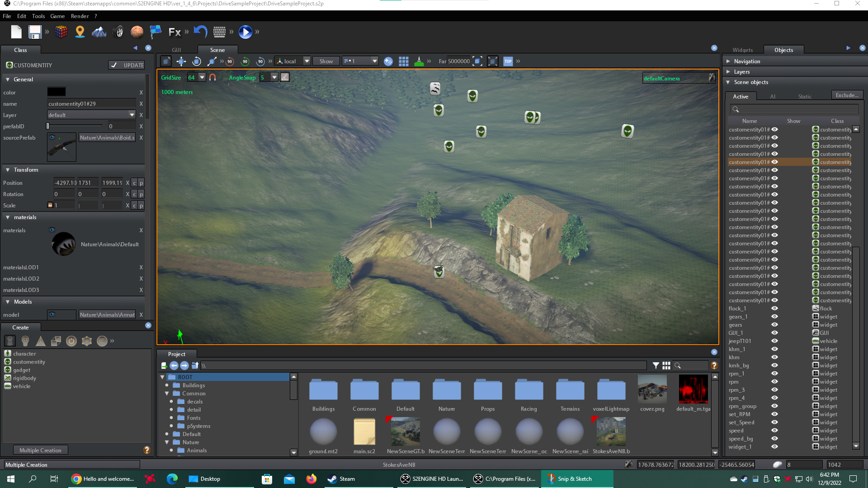Open the Tools menu
Image resolution: width=868 pixels, height=488 pixels.
[x=38, y=16]
